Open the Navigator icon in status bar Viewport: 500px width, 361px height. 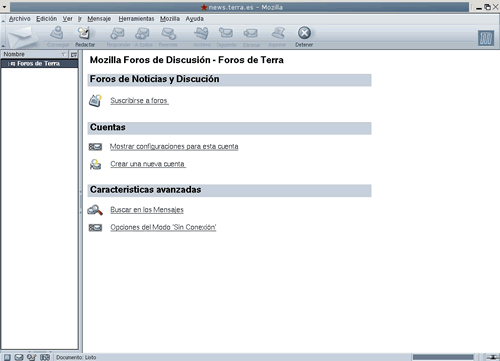(7, 357)
